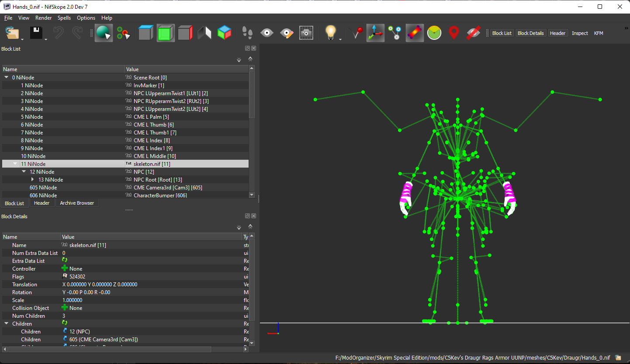The height and width of the screenshot is (364, 630).
Task: Open the File menu
Action: click(8, 18)
